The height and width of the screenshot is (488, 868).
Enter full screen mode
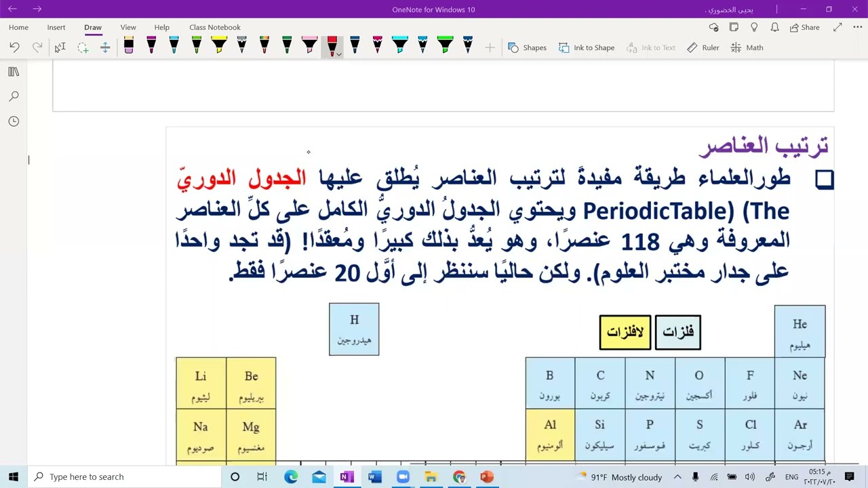837,27
